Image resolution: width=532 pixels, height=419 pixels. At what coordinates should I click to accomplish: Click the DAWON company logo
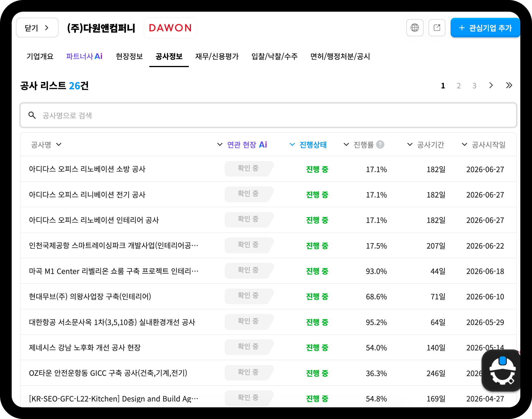[x=170, y=28]
